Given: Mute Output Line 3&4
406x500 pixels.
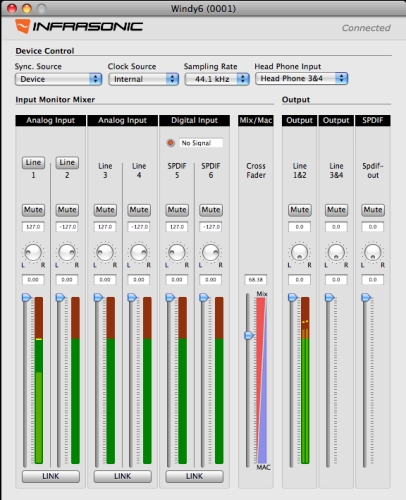Looking at the screenshot, I should click(336, 210).
